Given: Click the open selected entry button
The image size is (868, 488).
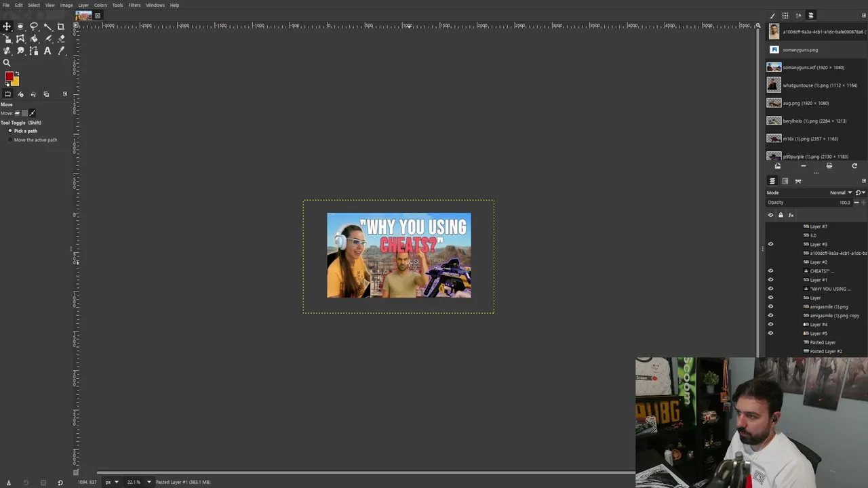Looking at the screenshot, I should (778, 166).
